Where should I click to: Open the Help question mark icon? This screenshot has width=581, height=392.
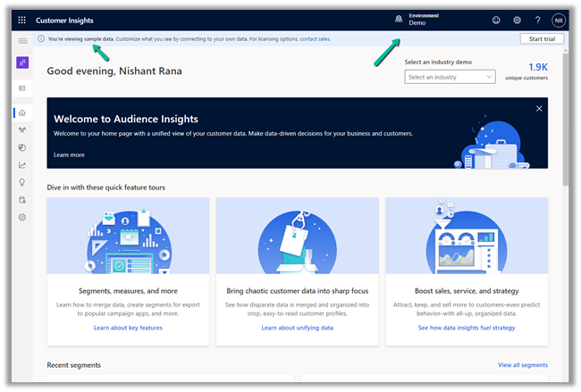[x=537, y=21]
